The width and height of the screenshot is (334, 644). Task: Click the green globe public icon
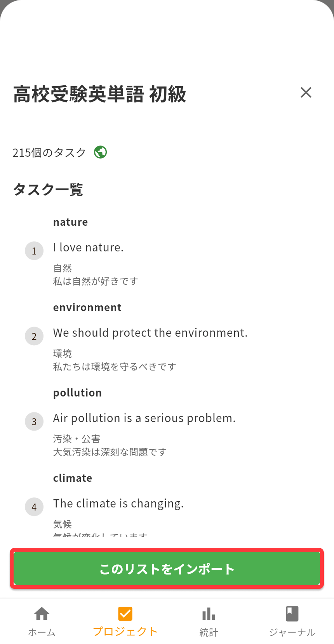pyautogui.click(x=101, y=152)
